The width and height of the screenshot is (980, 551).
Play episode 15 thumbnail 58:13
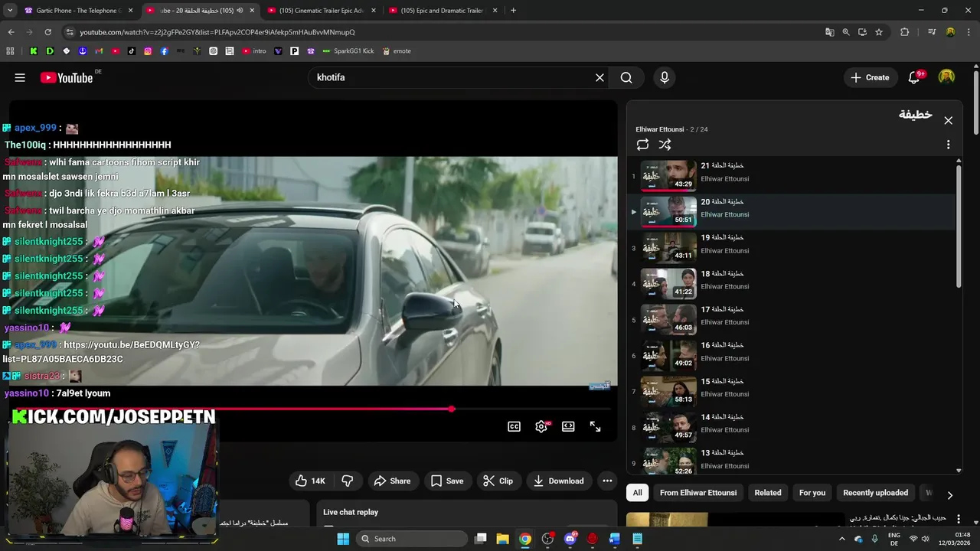(668, 391)
